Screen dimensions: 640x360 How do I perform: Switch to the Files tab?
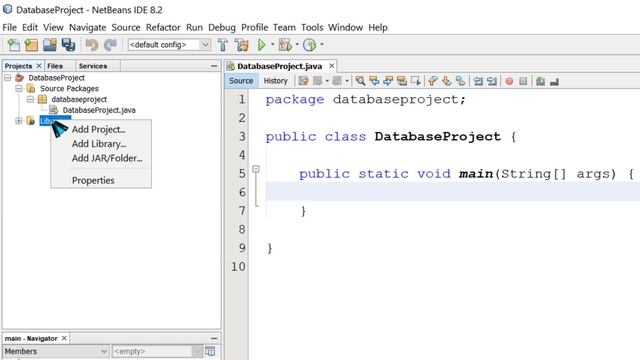pos(55,66)
